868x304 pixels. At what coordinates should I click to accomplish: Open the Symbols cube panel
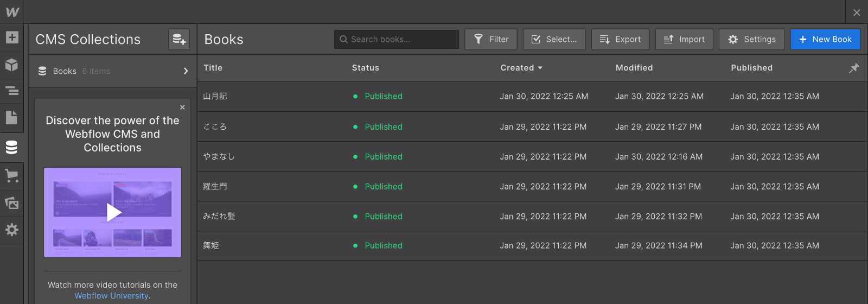[x=12, y=65]
